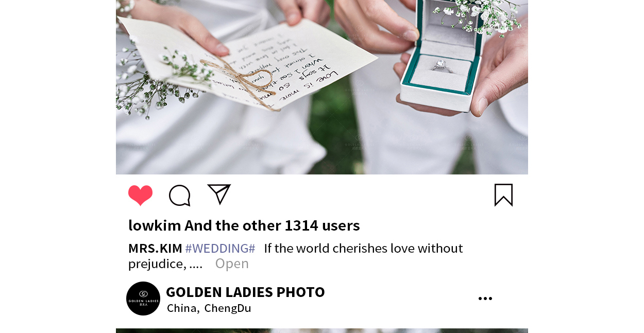Click the #WEDDING# hashtag

(x=220, y=248)
